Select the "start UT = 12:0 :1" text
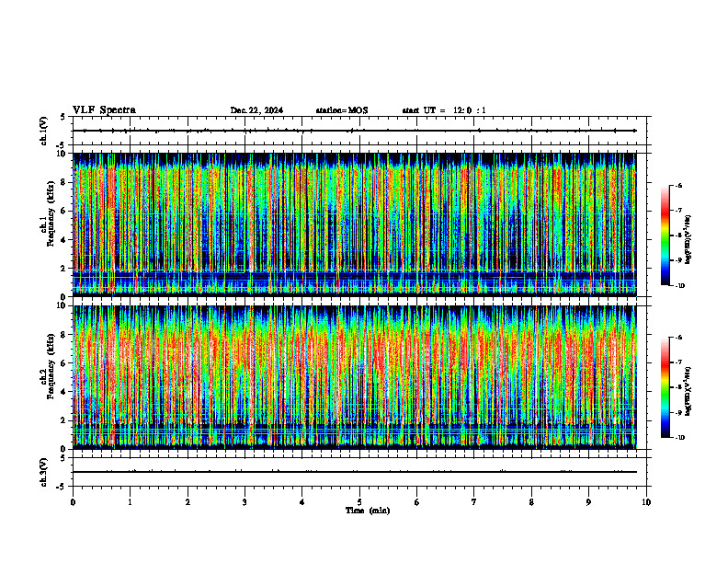728x563 pixels. coord(444,110)
